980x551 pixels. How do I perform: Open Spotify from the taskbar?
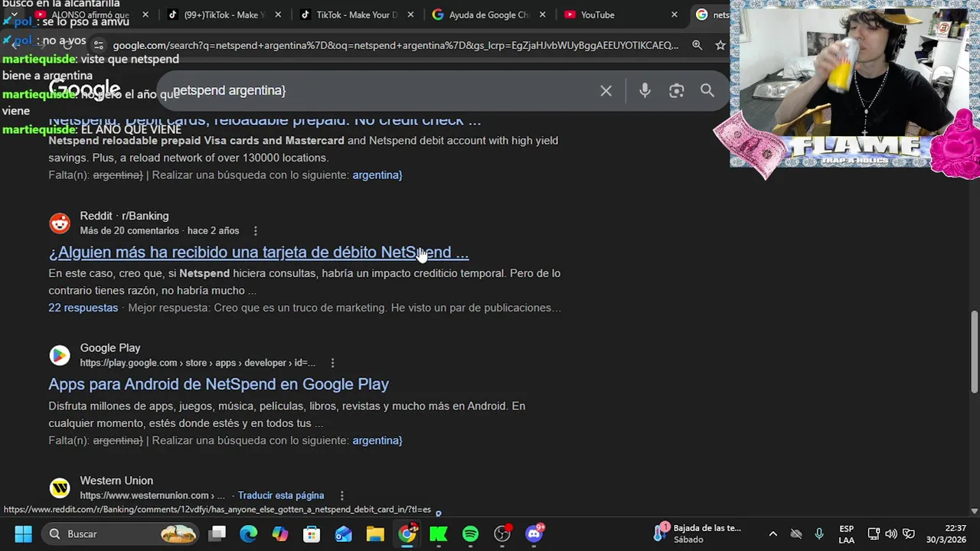(x=470, y=533)
